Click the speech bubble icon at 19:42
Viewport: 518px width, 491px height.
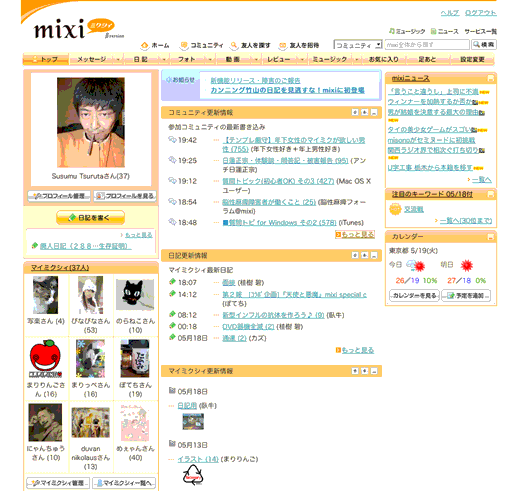172,139
